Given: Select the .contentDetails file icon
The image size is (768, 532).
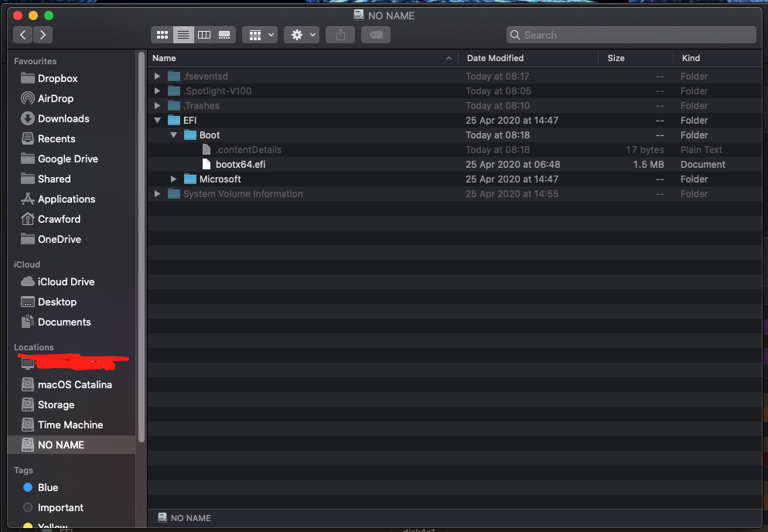Looking at the screenshot, I should point(207,149).
